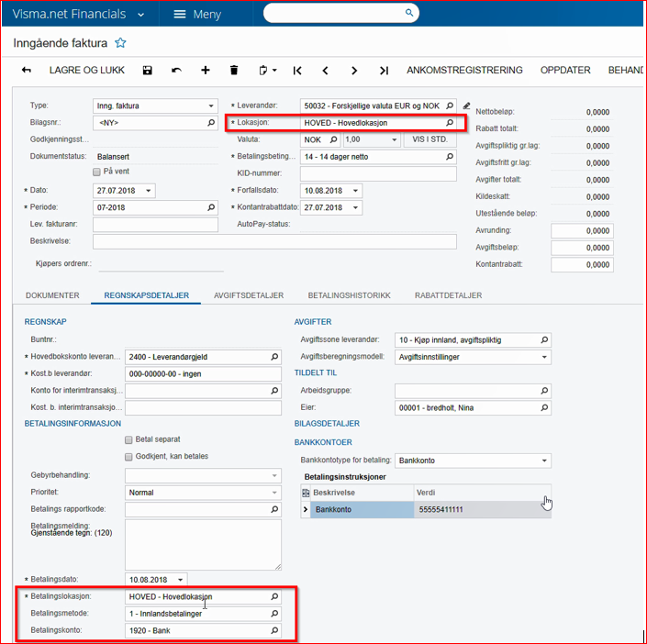Open the exchange rate 1,00 dropdown

394,139
